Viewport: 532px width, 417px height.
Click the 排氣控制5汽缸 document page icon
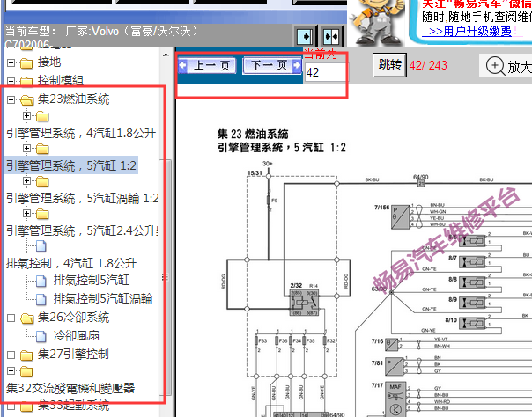(41, 282)
